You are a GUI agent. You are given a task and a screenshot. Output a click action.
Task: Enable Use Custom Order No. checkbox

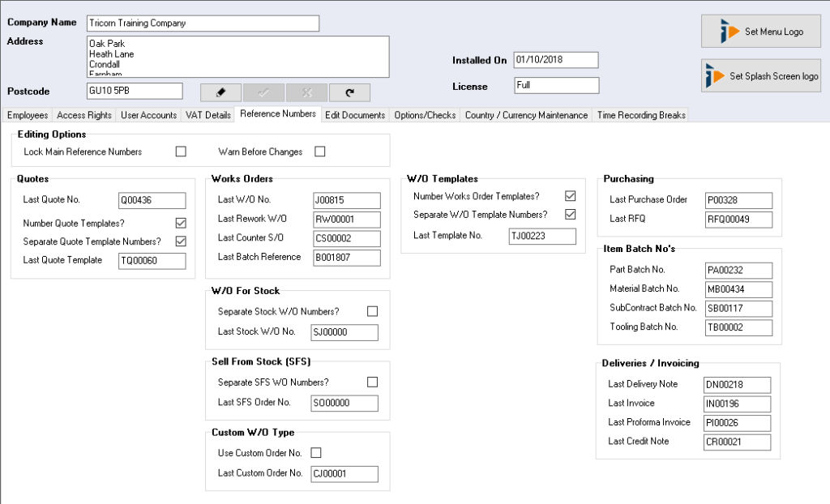click(x=316, y=453)
